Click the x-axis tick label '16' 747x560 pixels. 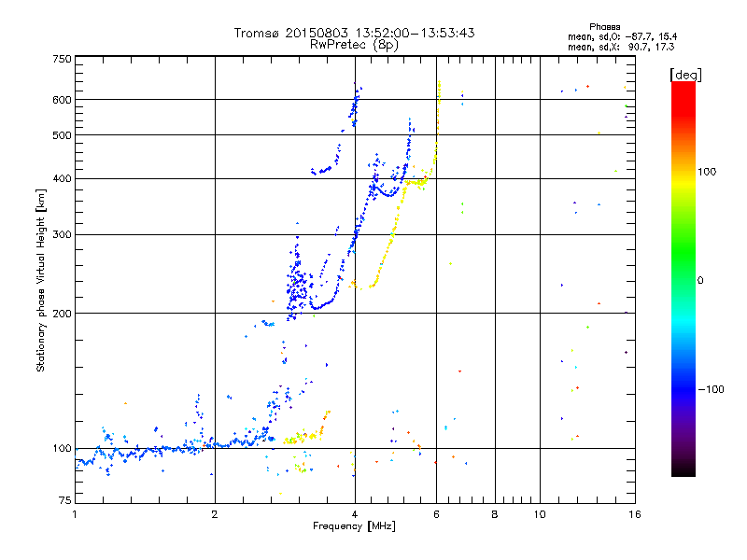tap(635, 514)
